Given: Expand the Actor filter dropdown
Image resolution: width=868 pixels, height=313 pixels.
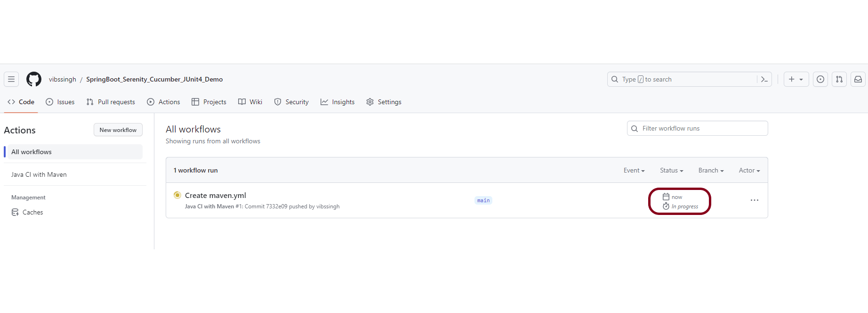Looking at the screenshot, I should (749, 171).
